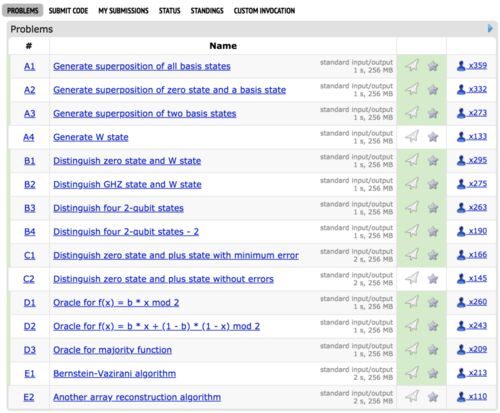Click the submit paper-plane icon for problem A1
Viewport: 500px width, 413px height.
click(x=412, y=65)
